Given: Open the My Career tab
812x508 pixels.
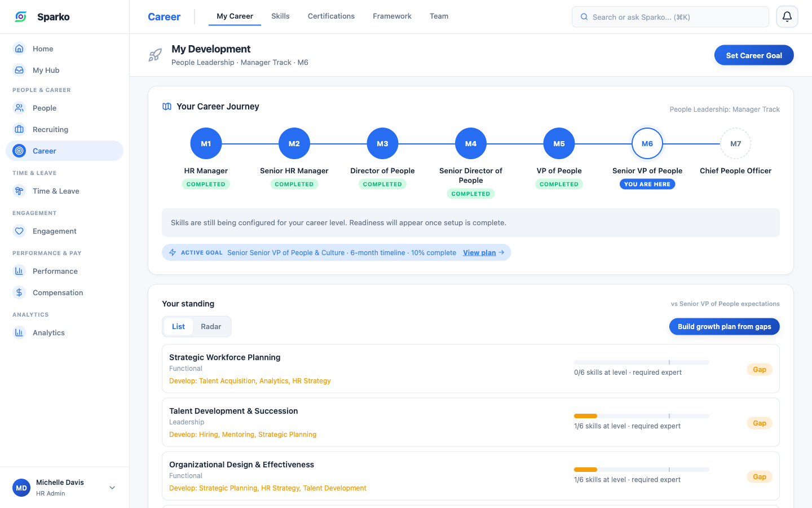Looking at the screenshot, I should 235,16.
